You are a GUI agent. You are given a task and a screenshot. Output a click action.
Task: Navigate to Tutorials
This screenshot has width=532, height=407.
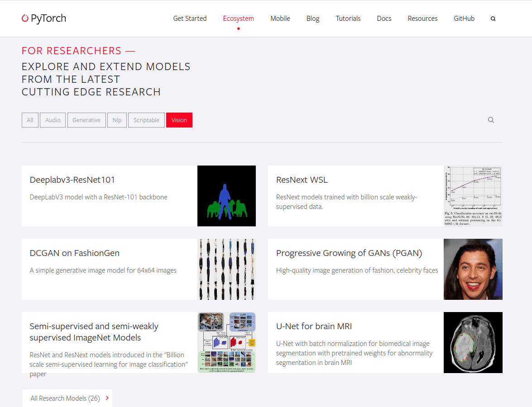(x=348, y=18)
